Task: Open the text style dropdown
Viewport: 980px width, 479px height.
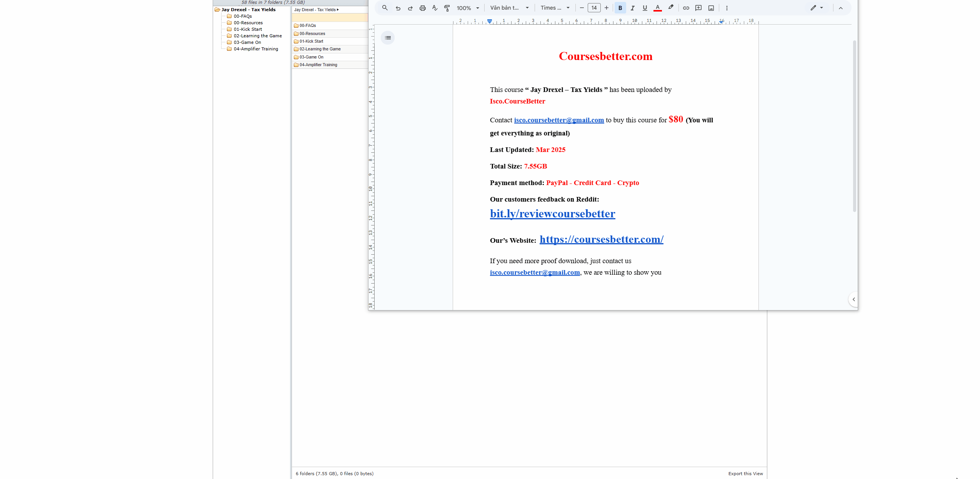Action: [510, 8]
